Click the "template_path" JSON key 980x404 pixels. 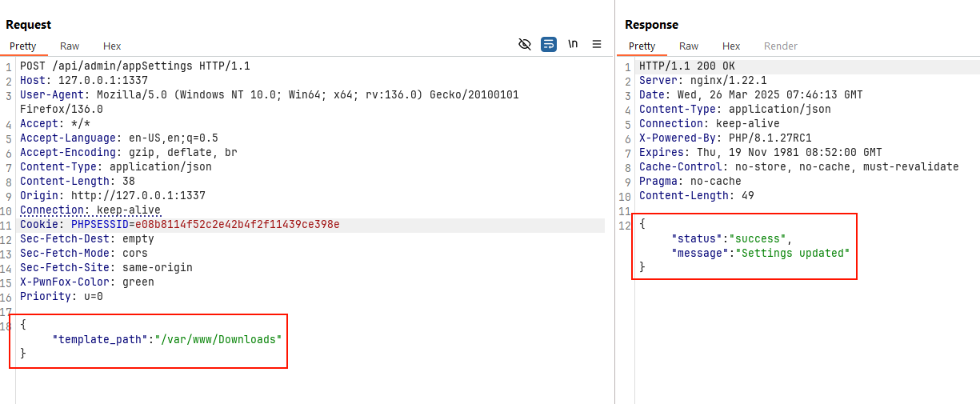click(x=100, y=340)
